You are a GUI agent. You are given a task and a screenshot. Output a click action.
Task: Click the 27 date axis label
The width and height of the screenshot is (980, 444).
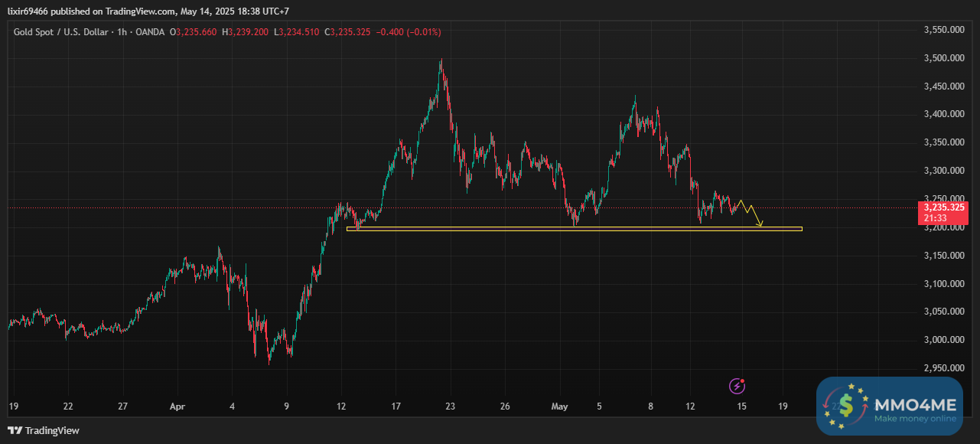click(123, 406)
